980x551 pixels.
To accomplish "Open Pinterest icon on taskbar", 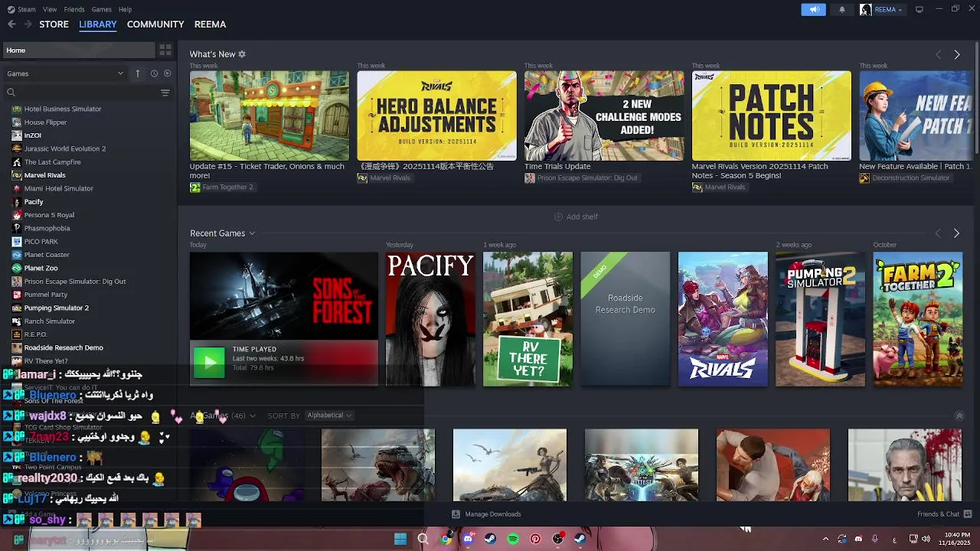I will click(x=535, y=539).
